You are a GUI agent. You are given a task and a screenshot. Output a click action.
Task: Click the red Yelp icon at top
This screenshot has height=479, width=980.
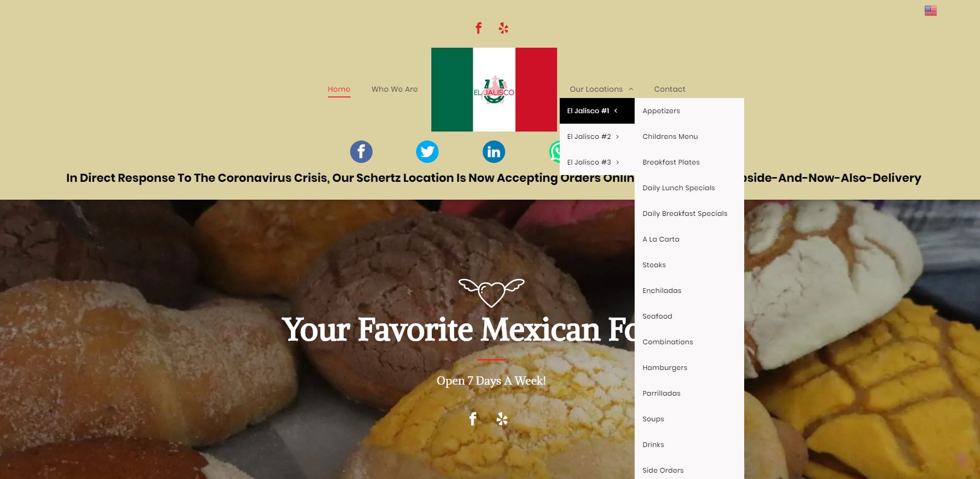[x=504, y=28]
